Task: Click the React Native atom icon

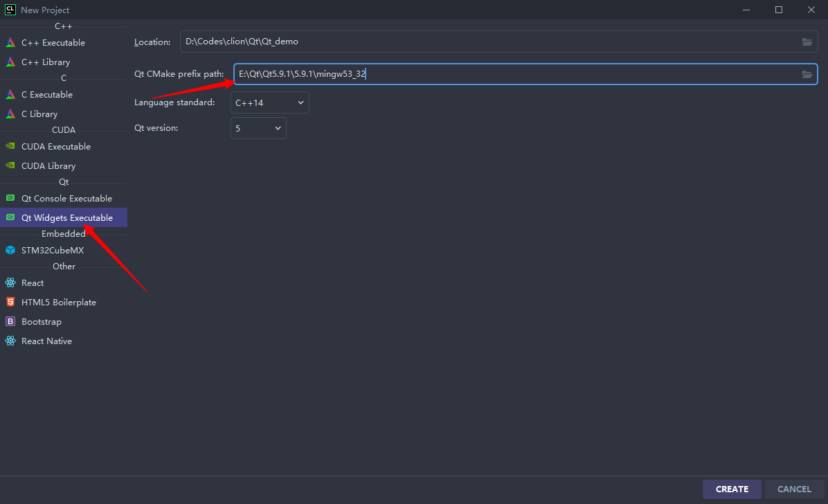Action: click(10, 341)
